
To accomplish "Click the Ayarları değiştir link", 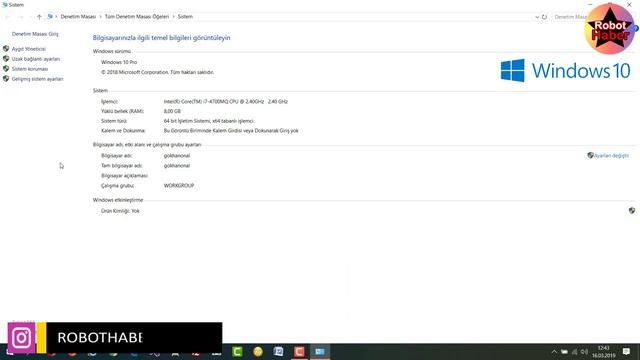I will [x=611, y=156].
